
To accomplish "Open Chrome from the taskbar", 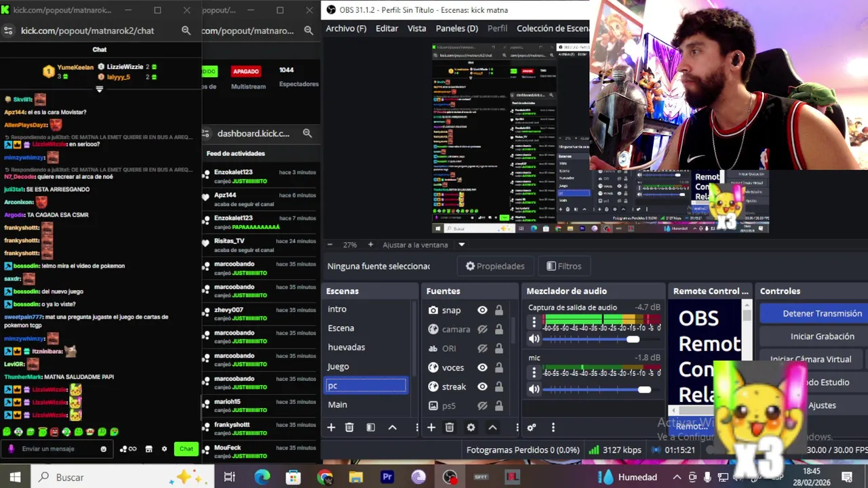I will coord(324,477).
